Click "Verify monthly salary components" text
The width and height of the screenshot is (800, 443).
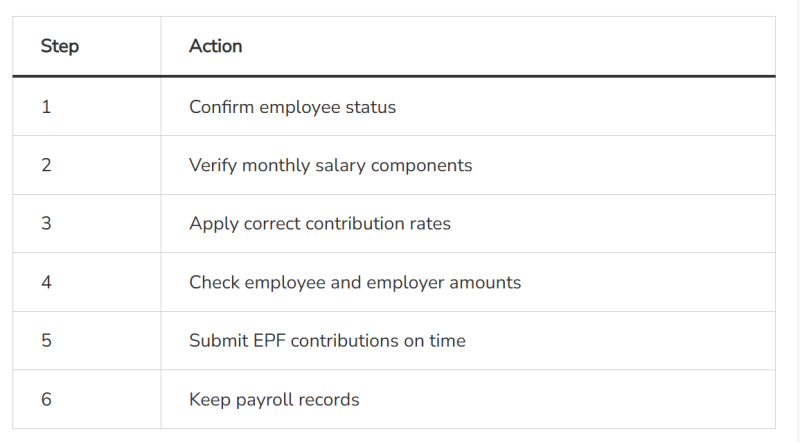[x=330, y=165]
